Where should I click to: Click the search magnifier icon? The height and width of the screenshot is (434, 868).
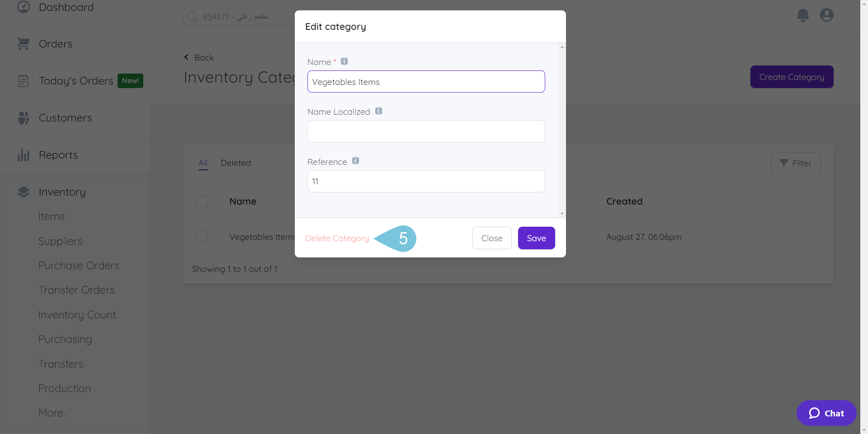pos(192,16)
